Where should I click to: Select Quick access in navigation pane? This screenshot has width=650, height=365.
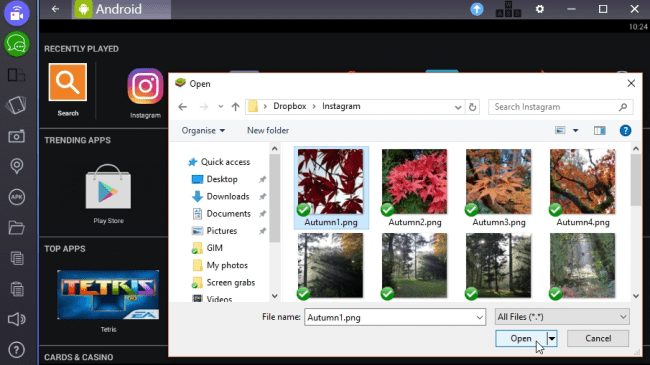tap(225, 162)
